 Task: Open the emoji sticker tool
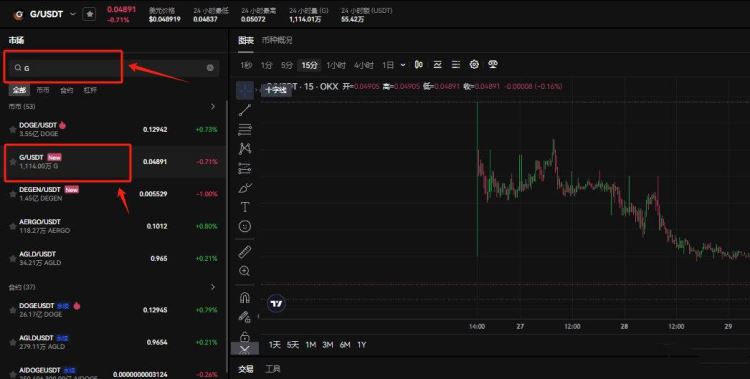coord(245,226)
